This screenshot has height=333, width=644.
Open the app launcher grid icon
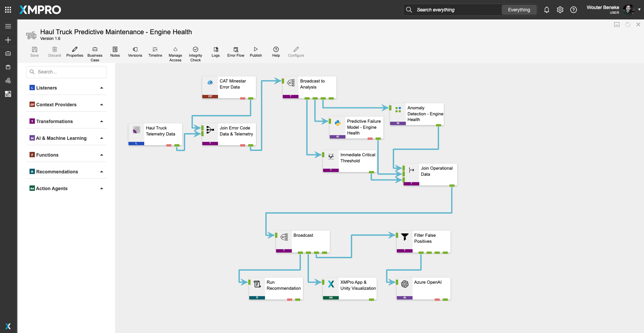tap(8, 10)
